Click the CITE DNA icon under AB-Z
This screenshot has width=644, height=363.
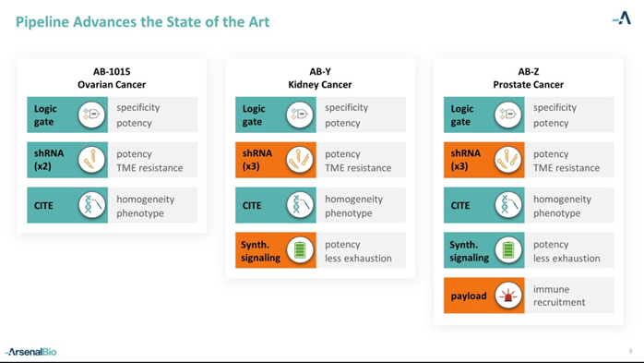(508, 205)
